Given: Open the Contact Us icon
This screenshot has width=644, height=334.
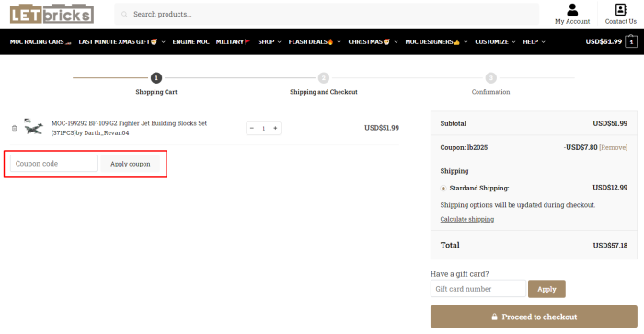Looking at the screenshot, I should [621, 9].
